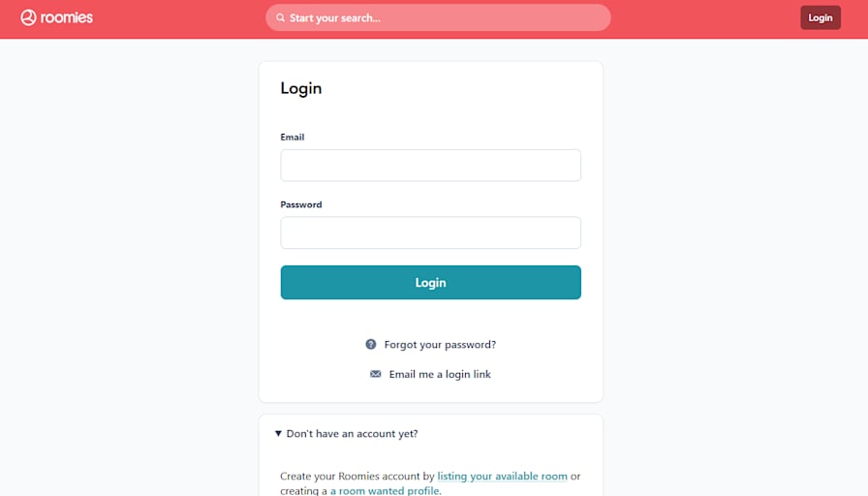Collapse the disclosure triangle beside account prompt

coord(278,433)
